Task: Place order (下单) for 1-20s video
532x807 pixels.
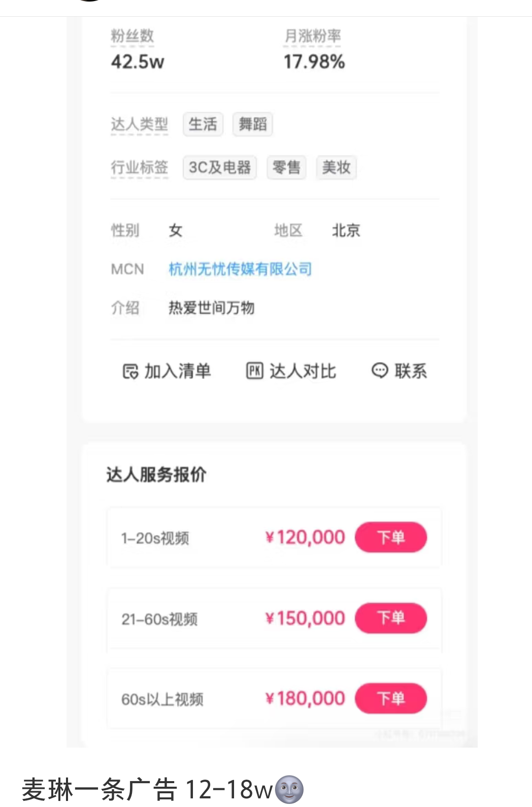Action: click(390, 537)
